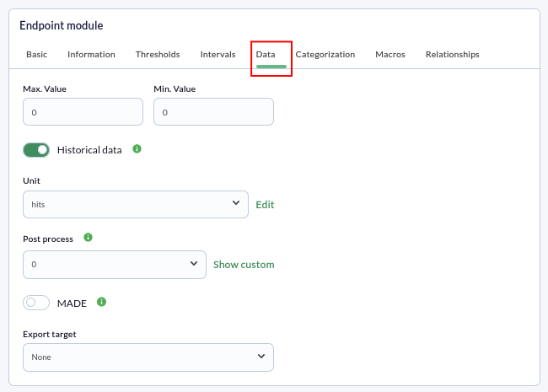This screenshot has height=392, width=548.
Task: Open the Relationships tab
Action: click(452, 55)
